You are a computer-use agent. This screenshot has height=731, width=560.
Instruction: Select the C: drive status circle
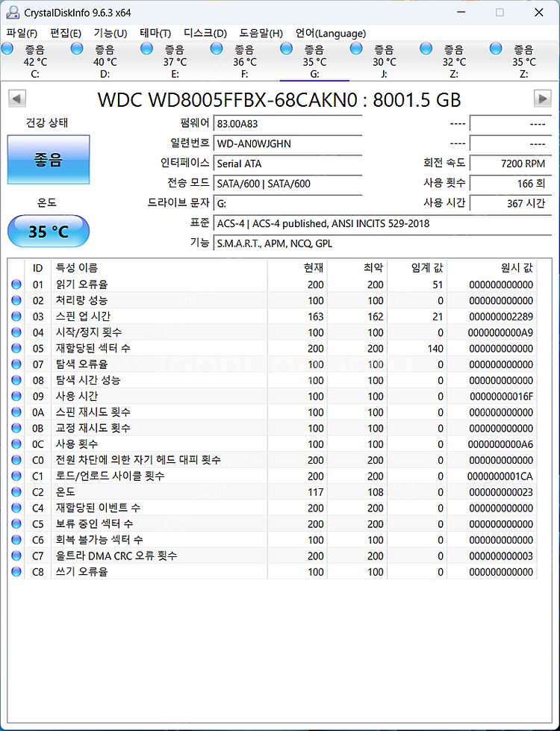(7, 48)
